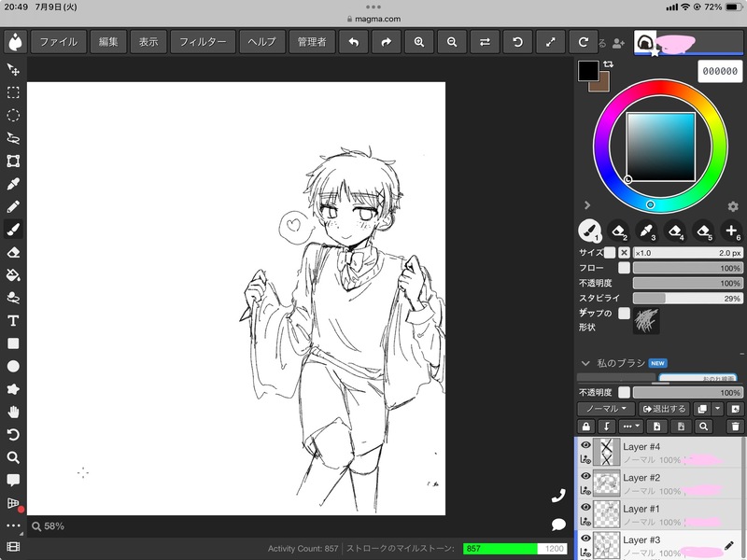Open color wheel settings gear

(733, 206)
